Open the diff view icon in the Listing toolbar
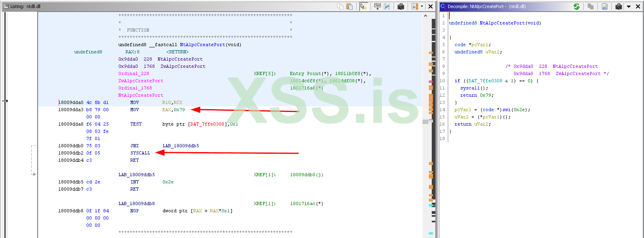This screenshot has width=644, height=238. (387, 6)
